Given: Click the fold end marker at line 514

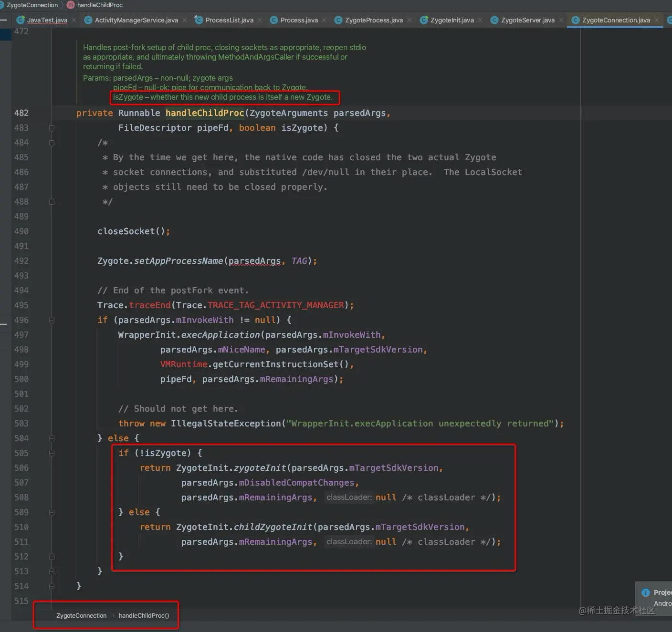Looking at the screenshot, I should point(52,586).
